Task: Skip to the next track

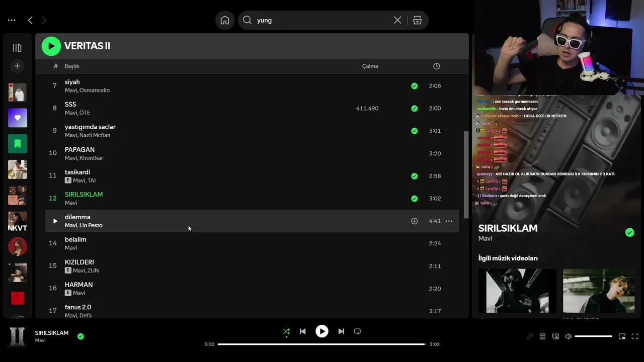Action: [341, 332]
